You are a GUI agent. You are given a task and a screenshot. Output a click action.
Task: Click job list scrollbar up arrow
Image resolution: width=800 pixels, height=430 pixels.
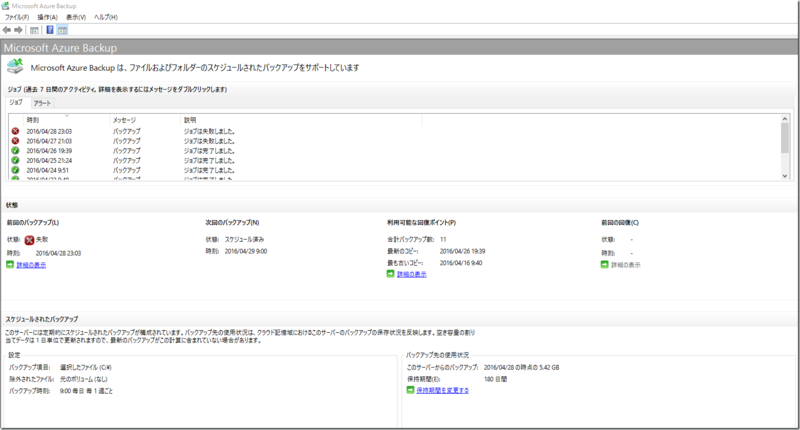[785, 119]
